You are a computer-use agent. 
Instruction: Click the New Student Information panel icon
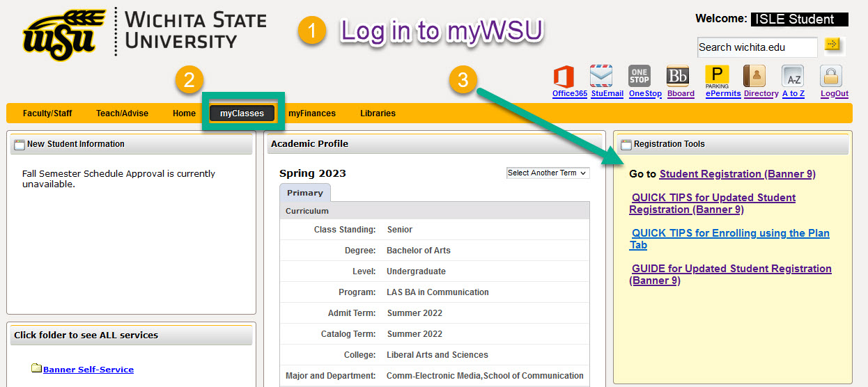pos(20,144)
